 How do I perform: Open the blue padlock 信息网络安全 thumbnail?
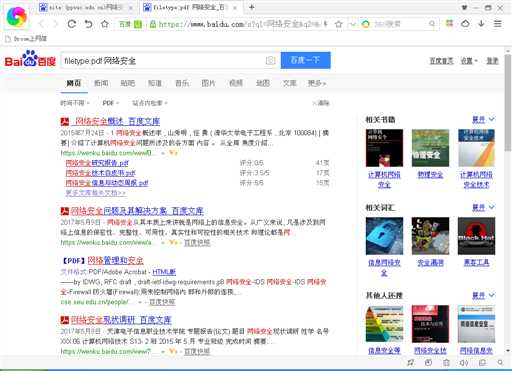(x=384, y=236)
